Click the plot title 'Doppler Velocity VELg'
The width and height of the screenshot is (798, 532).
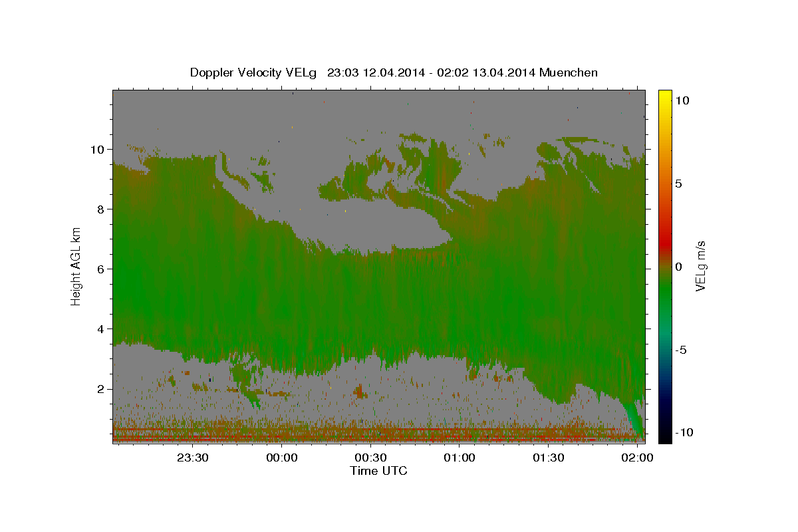255,72
